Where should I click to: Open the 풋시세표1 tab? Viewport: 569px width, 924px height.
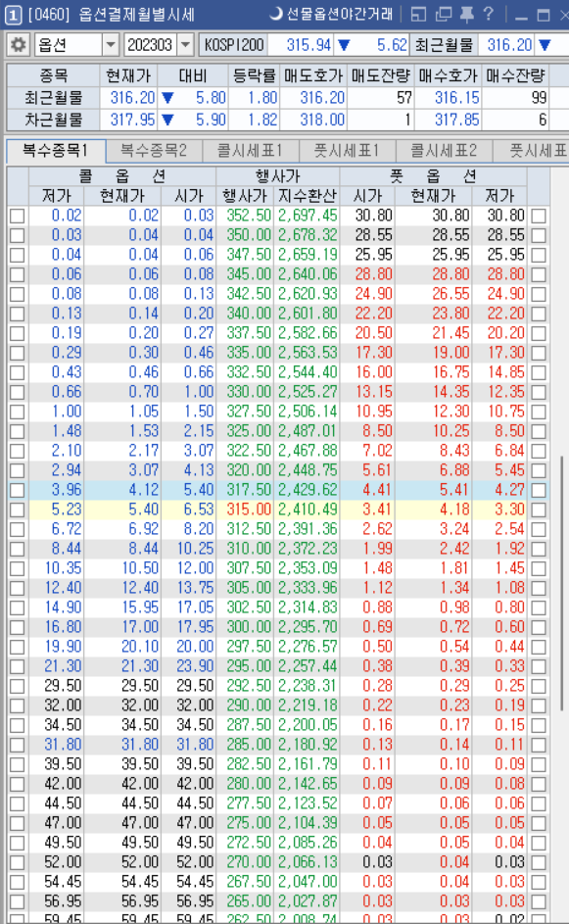click(347, 151)
